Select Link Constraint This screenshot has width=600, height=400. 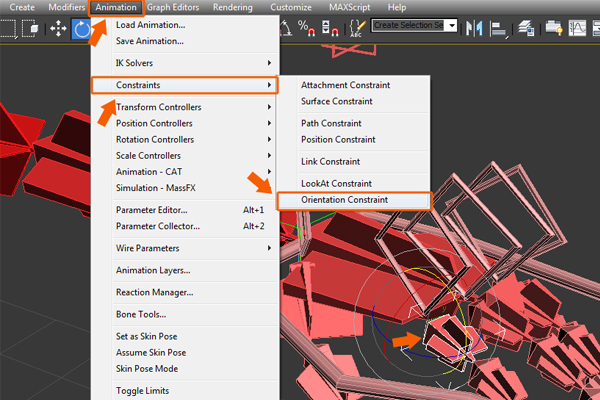coord(354,162)
